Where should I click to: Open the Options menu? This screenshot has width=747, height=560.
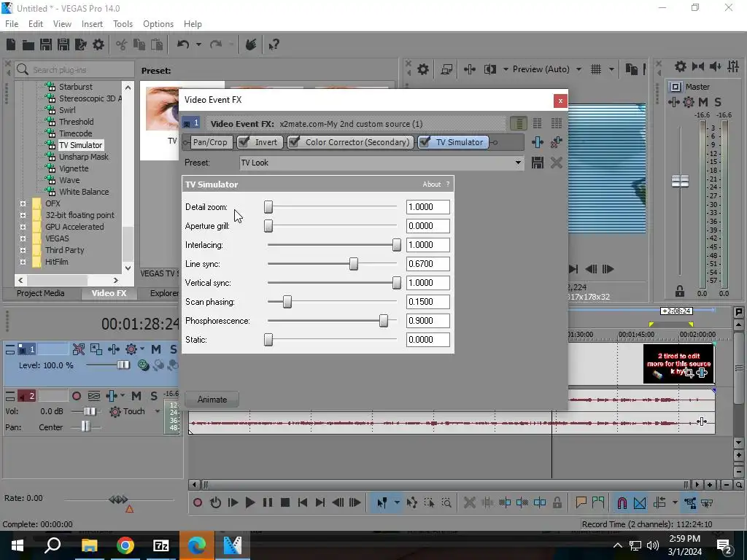[x=158, y=24]
